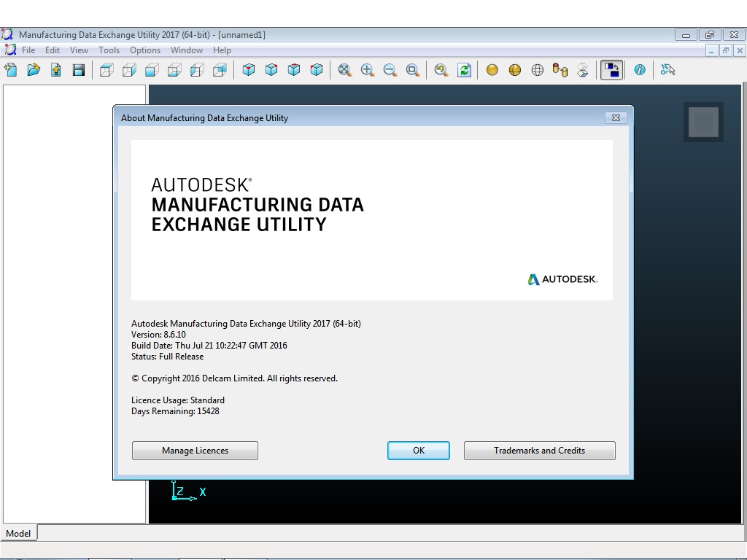This screenshot has width=747, height=560.
Task: Choose isometric cube with red right corner
Action: click(x=271, y=70)
